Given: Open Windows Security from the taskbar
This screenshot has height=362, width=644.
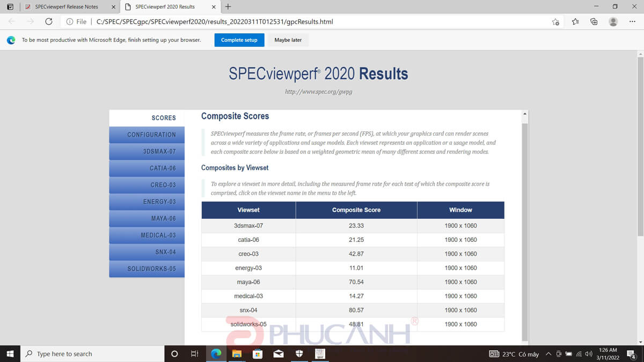Looking at the screenshot, I should (299, 354).
